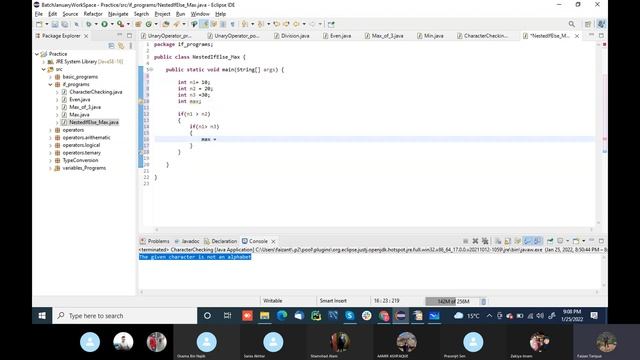Screen dimensions: 640x360
Task: Open the Debug button dropdown arrow
Action: [96, 24]
